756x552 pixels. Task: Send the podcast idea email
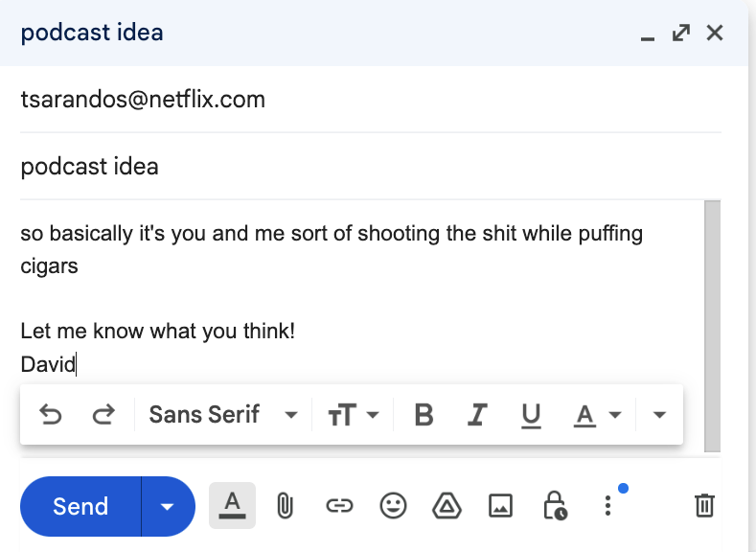pos(80,506)
